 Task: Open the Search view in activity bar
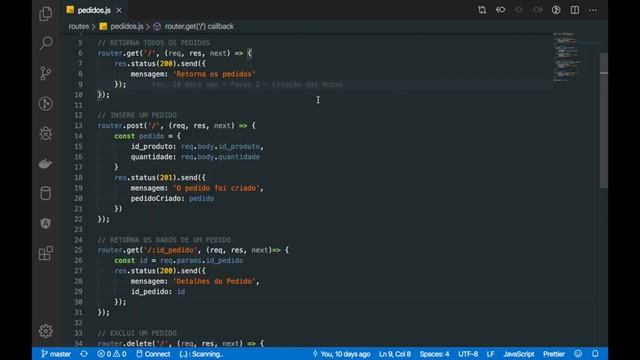click(x=46, y=43)
